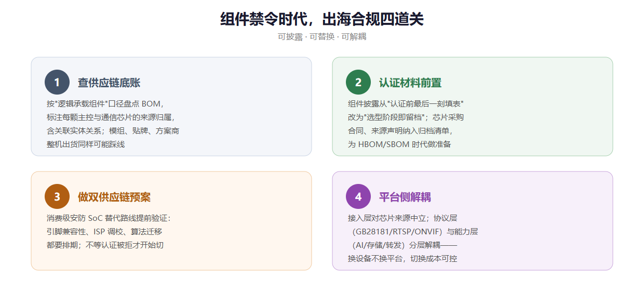
Task: Click the line 接入层对芯片来源中立；协议层
Action: click(403, 218)
